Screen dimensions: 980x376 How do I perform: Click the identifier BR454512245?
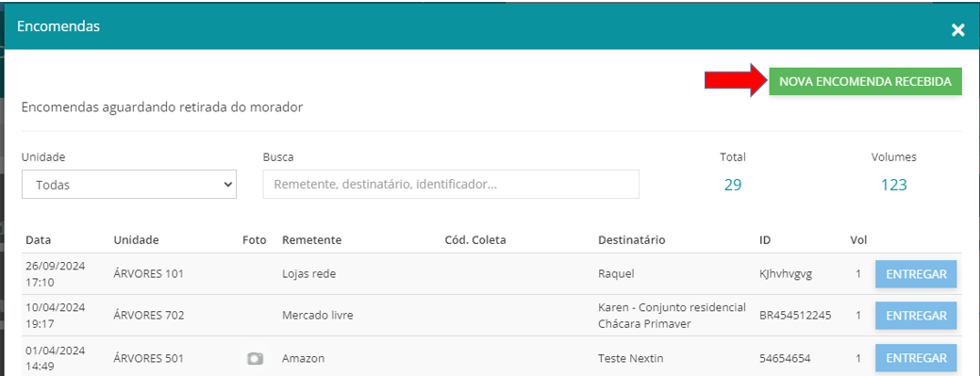tap(794, 316)
